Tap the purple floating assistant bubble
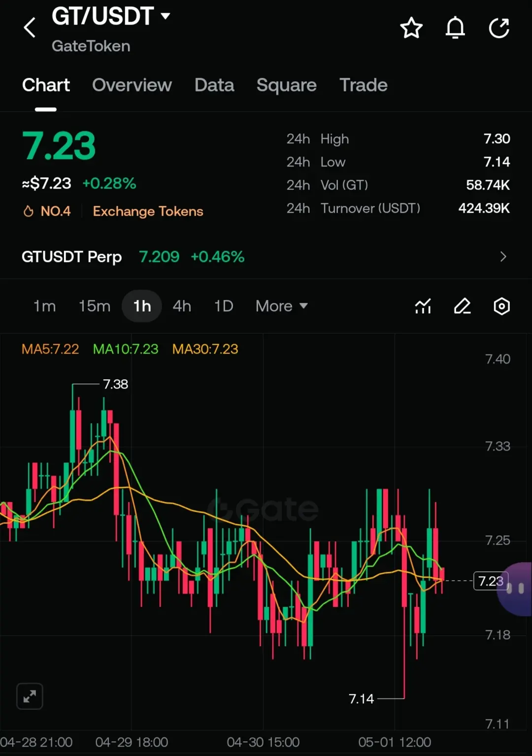This screenshot has width=532, height=756. 515,589
